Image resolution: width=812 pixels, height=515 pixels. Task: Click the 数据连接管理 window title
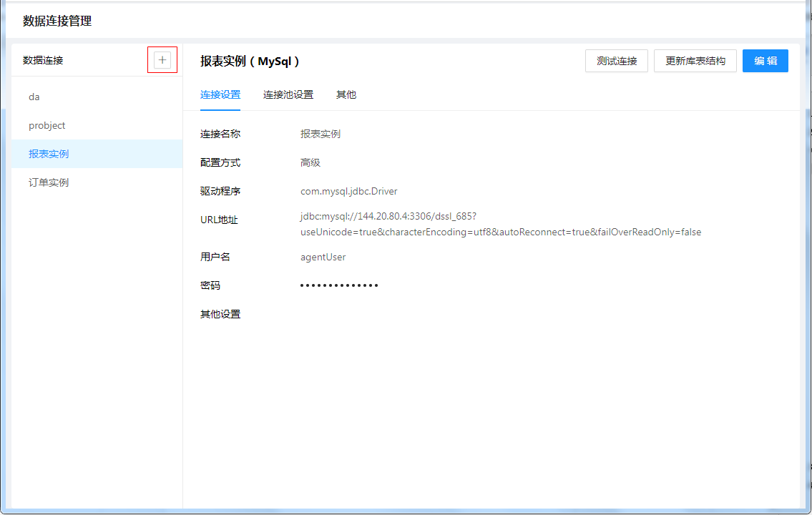[x=57, y=21]
